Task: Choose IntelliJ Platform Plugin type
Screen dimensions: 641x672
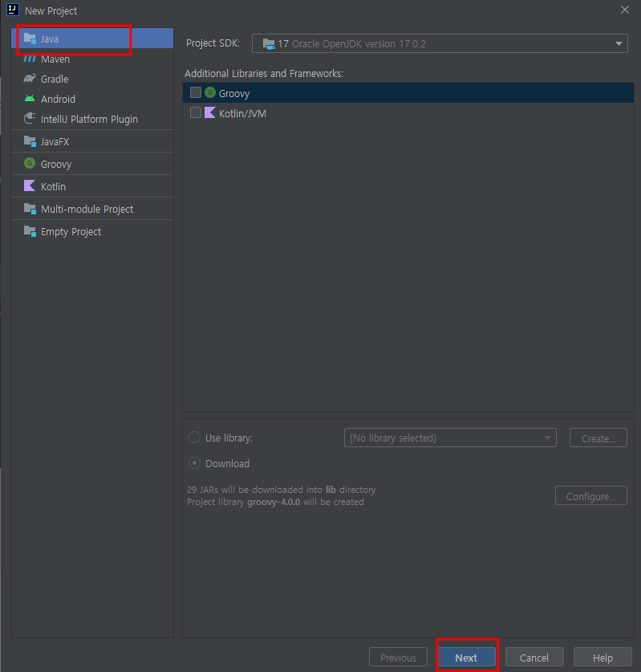Action: click(92, 119)
